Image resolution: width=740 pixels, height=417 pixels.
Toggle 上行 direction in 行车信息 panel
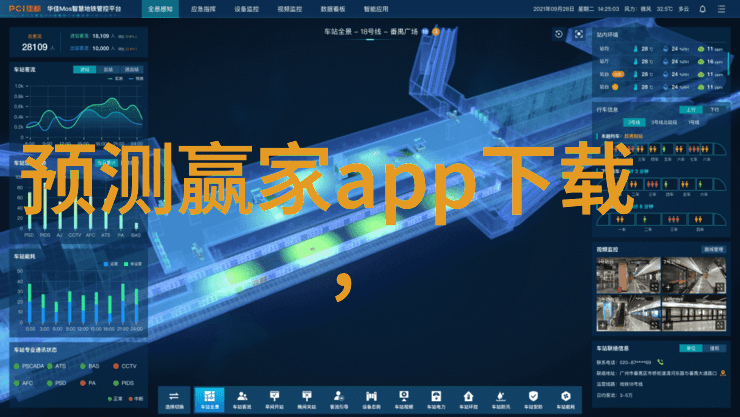pos(690,110)
